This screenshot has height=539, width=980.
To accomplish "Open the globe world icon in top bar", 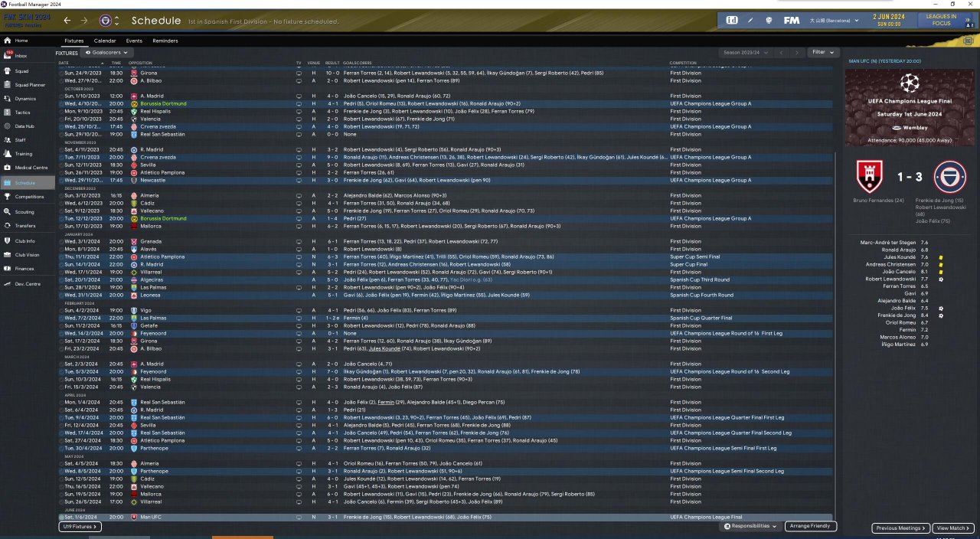I will click(x=769, y=20).
